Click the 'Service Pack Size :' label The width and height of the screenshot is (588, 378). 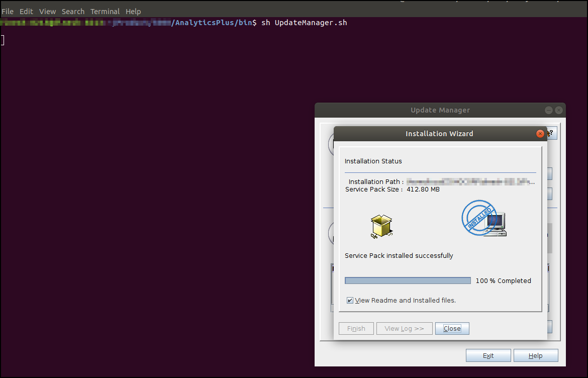[374, 190]
